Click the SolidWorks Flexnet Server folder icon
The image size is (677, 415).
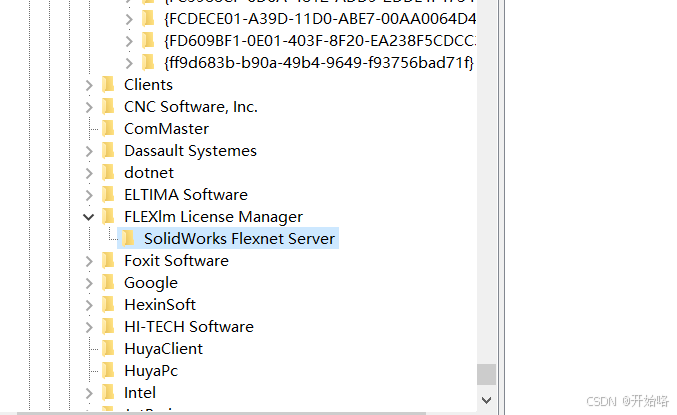coord(128,238)
